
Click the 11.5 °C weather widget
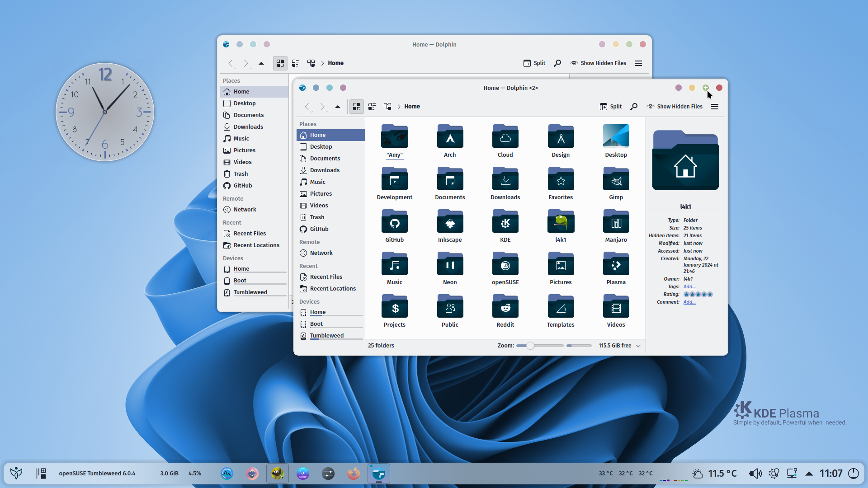(x=715, y=474)
